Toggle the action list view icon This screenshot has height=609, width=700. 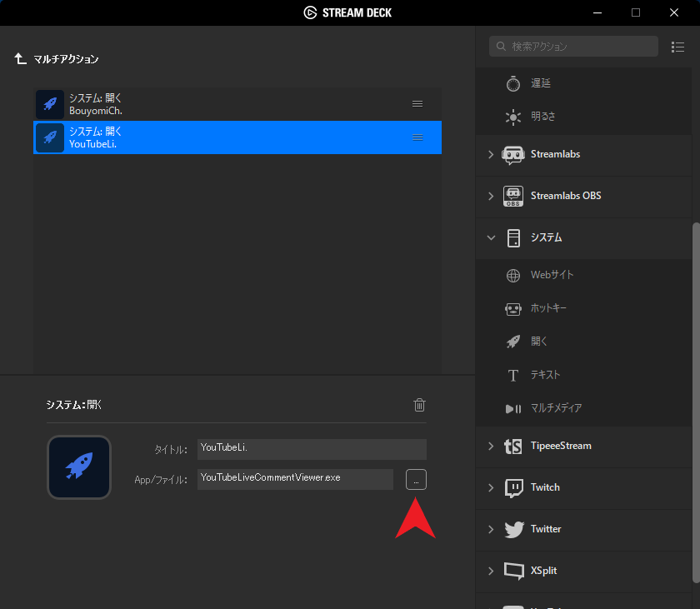(x=677, y=47)
